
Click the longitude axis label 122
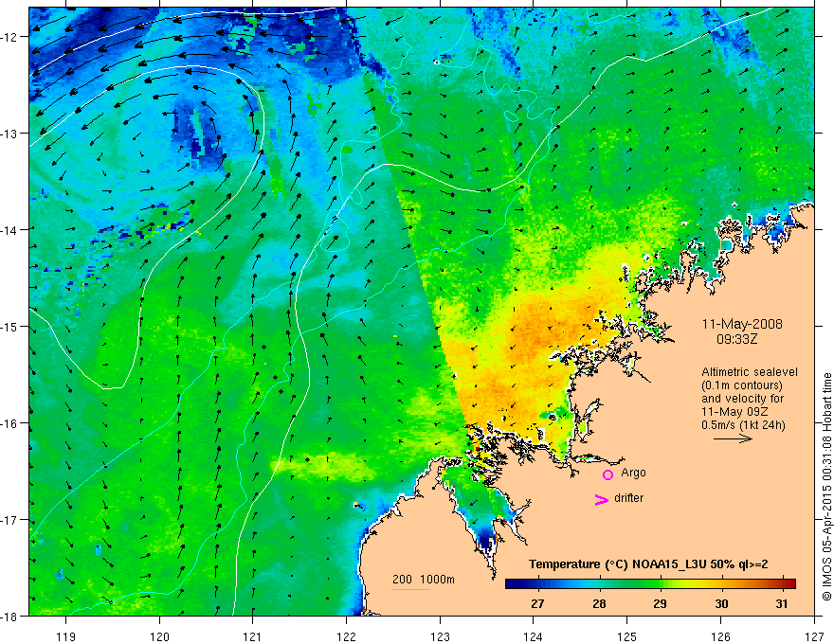[x=346, y=636]
